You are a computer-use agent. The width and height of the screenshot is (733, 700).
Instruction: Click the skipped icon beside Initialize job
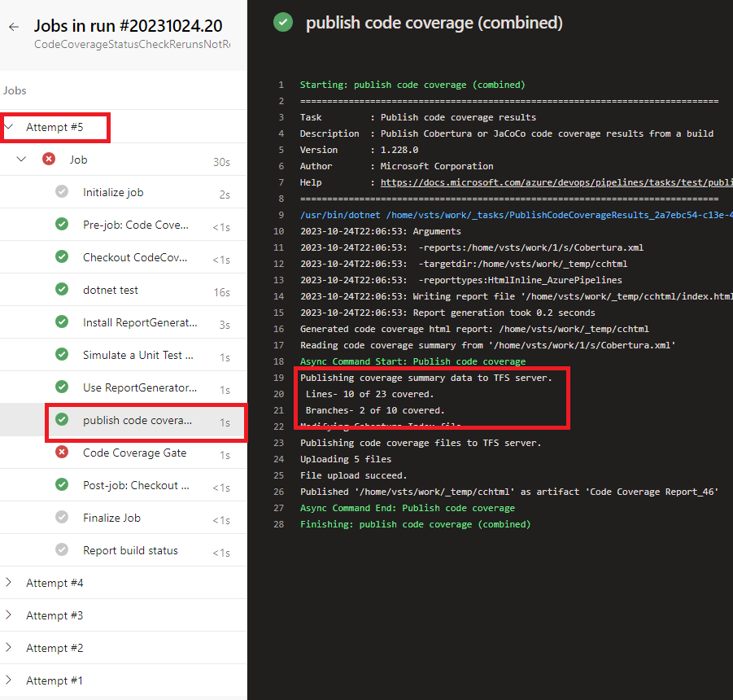tap(62, 191)
